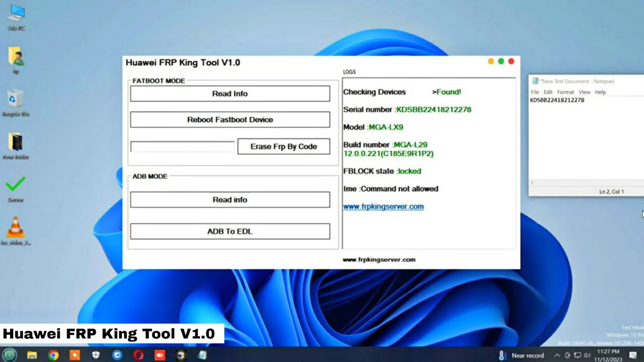This screenshot has width=644, height=362.
Task: Launch Google Chrome from the taskbar
Action: point(53,355)
